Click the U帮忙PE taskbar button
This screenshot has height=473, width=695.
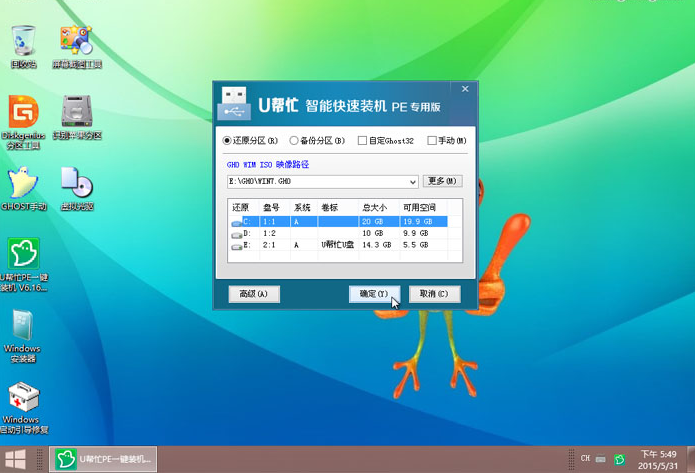tap(103, 459)
